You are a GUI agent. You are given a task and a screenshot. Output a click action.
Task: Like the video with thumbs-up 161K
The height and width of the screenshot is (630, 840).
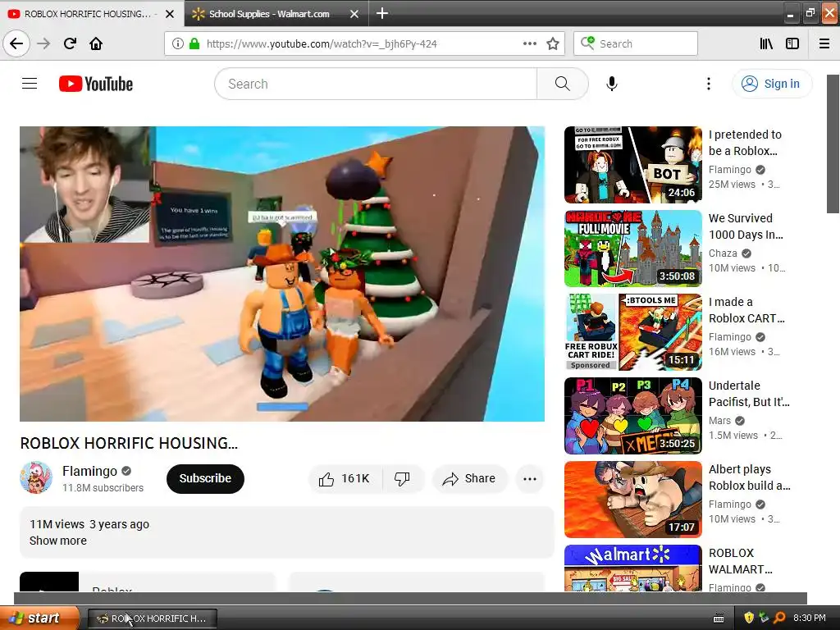[345, 479]
